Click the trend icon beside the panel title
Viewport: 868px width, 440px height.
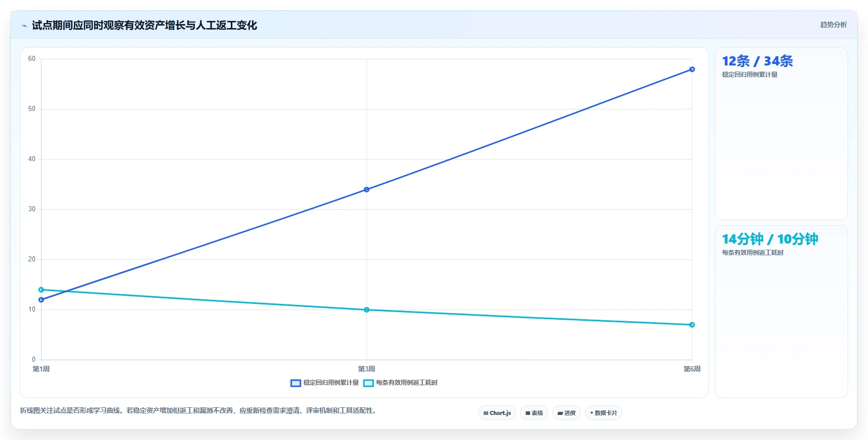[24, 26]
